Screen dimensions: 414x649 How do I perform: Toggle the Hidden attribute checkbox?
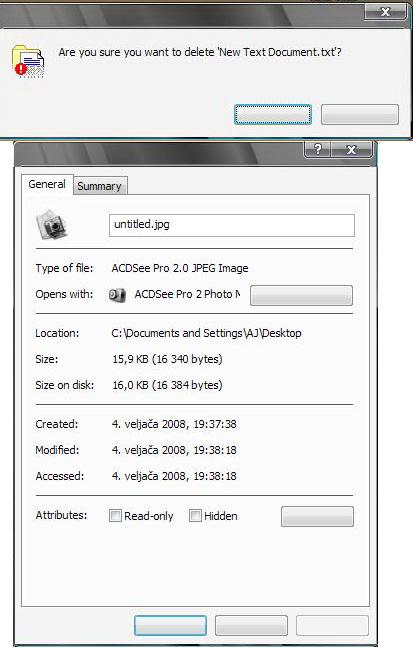click(195, 516)
